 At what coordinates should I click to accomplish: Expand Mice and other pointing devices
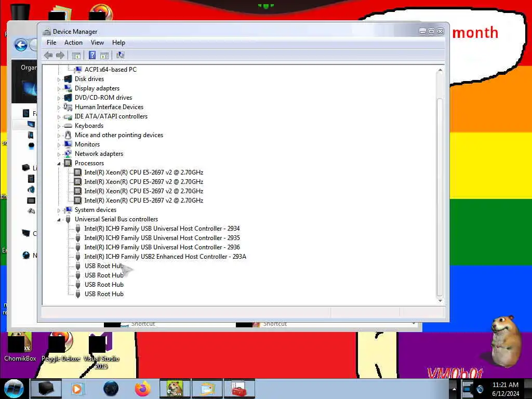tap(59, 136)
